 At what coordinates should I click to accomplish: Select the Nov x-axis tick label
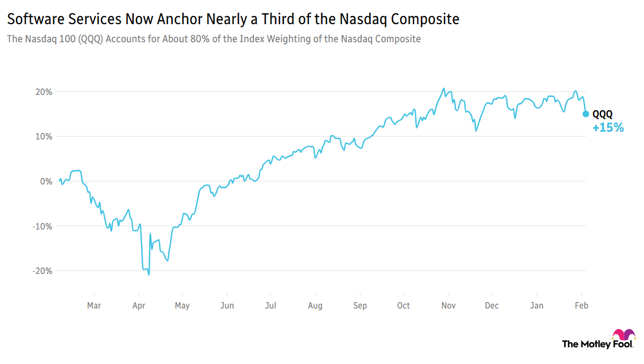449,306
